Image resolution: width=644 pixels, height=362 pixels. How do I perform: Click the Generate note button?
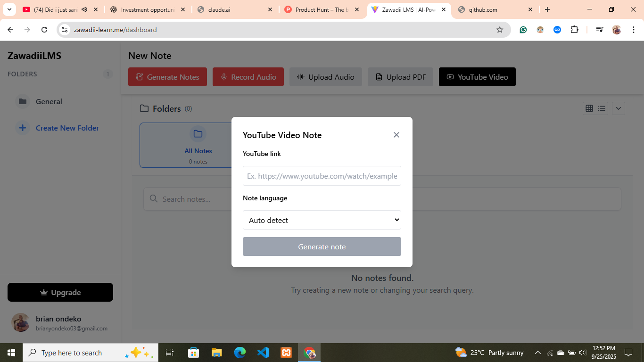(322, 247)
